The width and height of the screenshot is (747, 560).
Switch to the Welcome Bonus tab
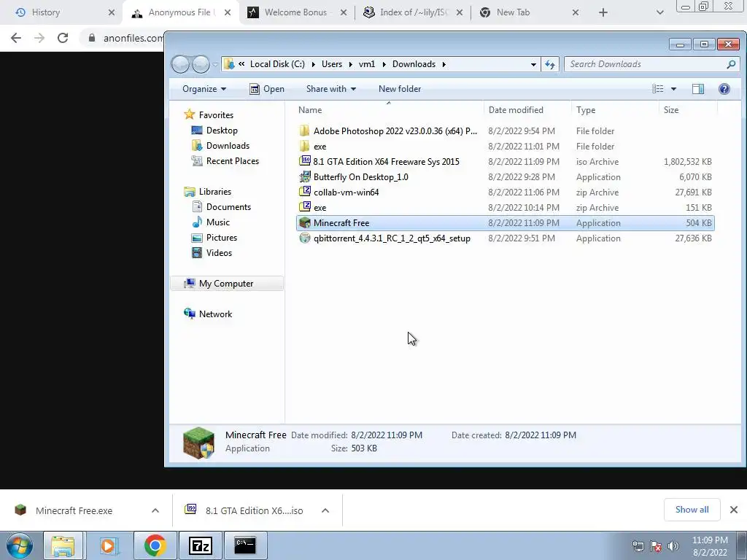click(x=295, y=12)
